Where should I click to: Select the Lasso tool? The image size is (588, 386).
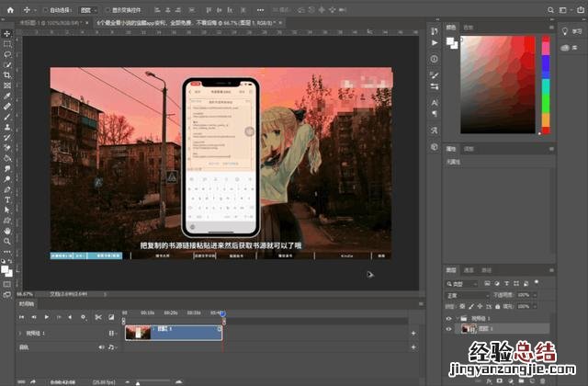(x=6, y=53)
